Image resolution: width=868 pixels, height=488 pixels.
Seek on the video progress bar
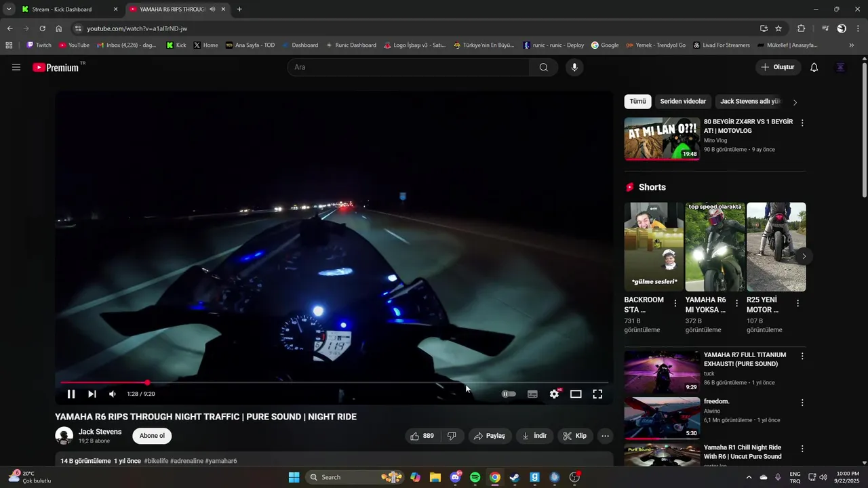pos(334,383)
